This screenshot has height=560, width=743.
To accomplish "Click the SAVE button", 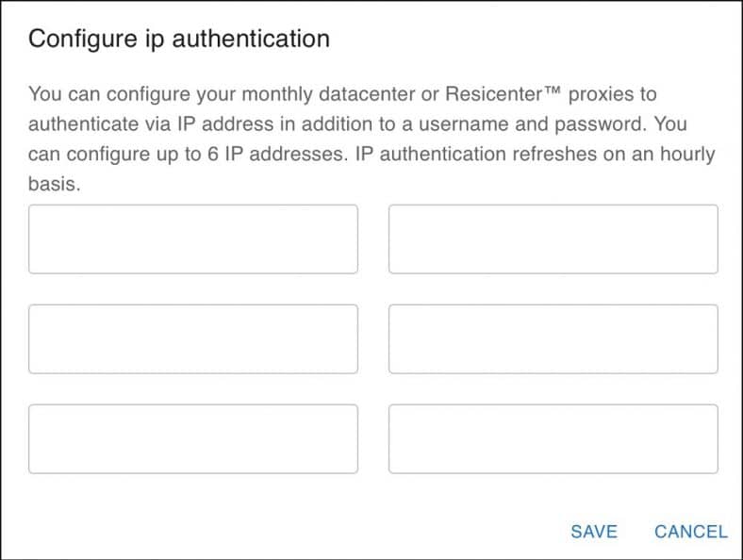I will pyautogui.click(x=593, y=532).
